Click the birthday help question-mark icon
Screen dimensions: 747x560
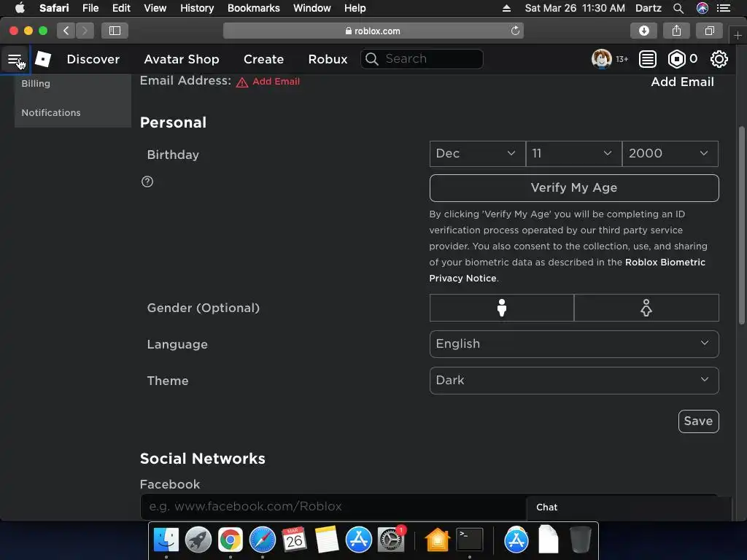tap(147, 182)
